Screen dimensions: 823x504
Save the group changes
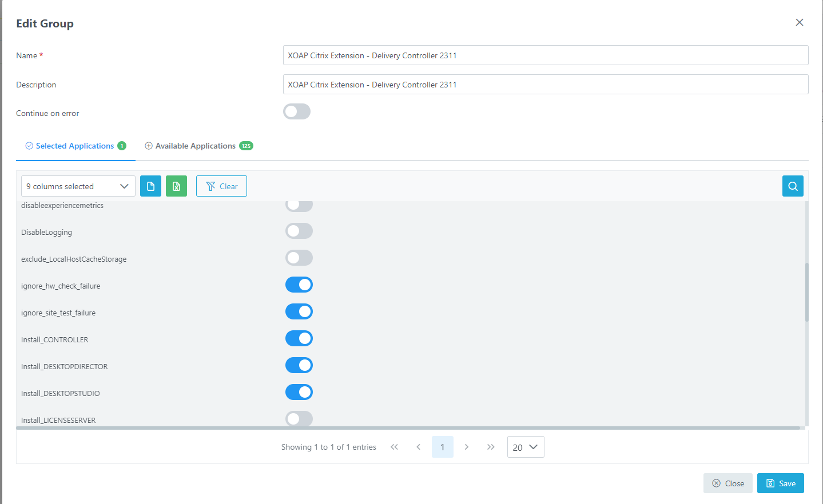[780, 483]
